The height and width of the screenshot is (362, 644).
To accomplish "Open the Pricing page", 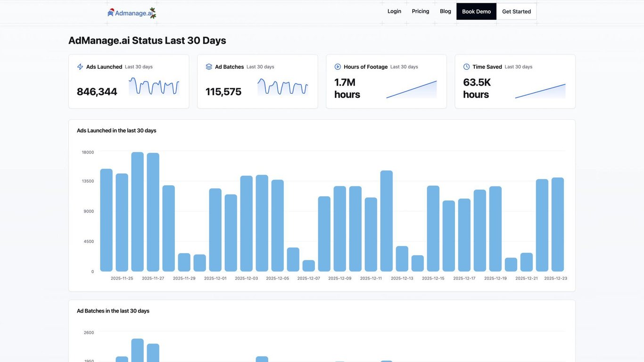I will 421,11.
